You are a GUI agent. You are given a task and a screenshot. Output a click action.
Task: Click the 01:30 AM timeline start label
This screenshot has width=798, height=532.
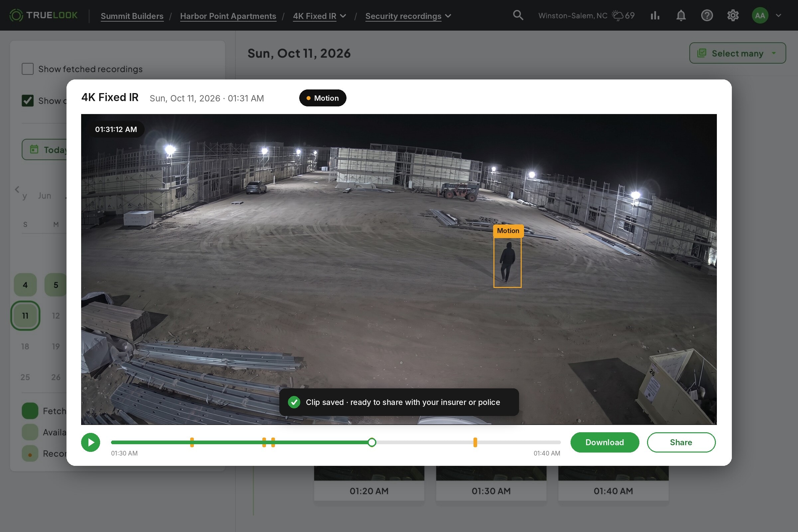click(124, 453)
